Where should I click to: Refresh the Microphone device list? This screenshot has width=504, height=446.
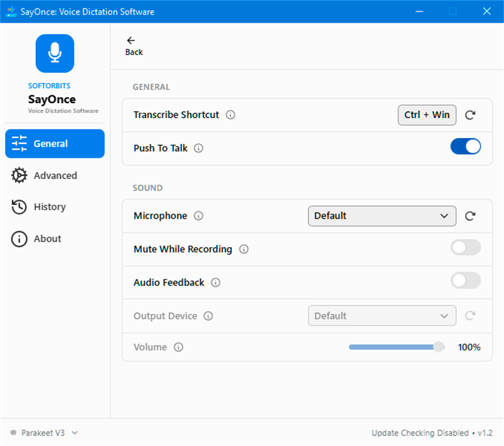pos(470,216)
